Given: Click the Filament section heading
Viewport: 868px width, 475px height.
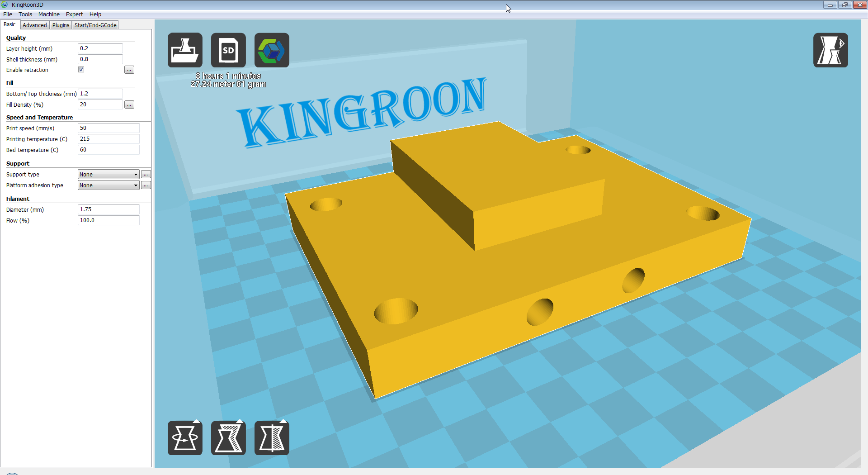Looking at the screenshot, I should coord(18,199).
